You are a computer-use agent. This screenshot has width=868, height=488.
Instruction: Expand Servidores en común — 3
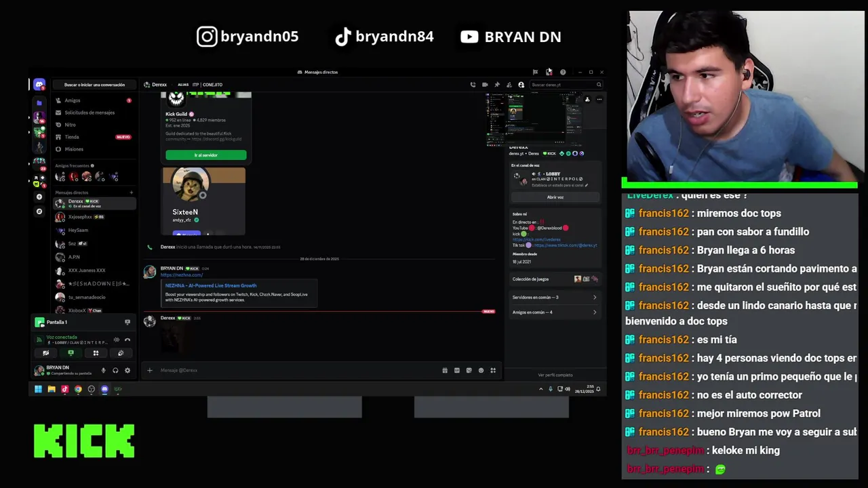tap(555, 298)
